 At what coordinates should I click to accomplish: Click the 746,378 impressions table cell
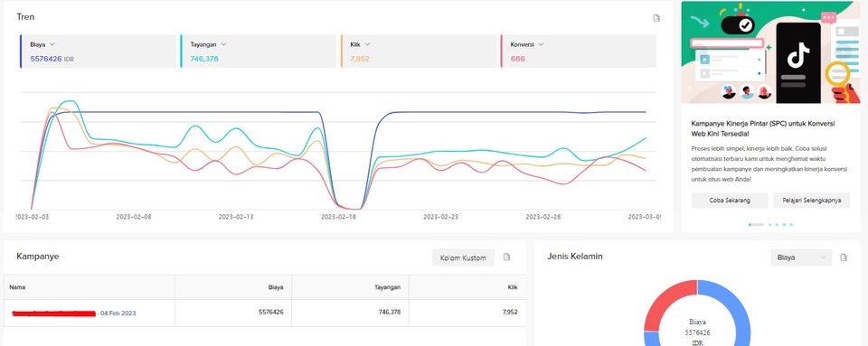350,313
